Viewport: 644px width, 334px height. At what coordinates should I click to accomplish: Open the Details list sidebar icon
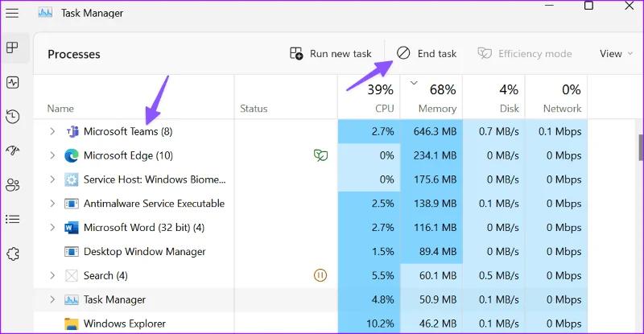(13, 219)
